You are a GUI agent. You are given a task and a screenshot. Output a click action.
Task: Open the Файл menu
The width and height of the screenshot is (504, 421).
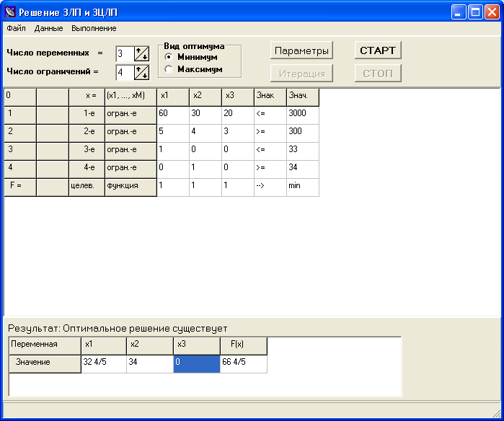point(16,28)
